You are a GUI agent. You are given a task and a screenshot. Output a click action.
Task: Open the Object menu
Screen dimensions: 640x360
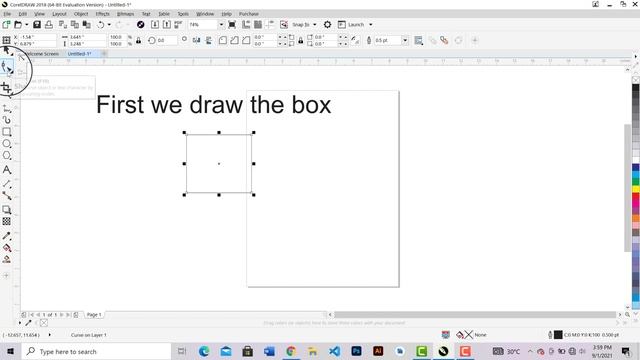click(x=81, y=14)
